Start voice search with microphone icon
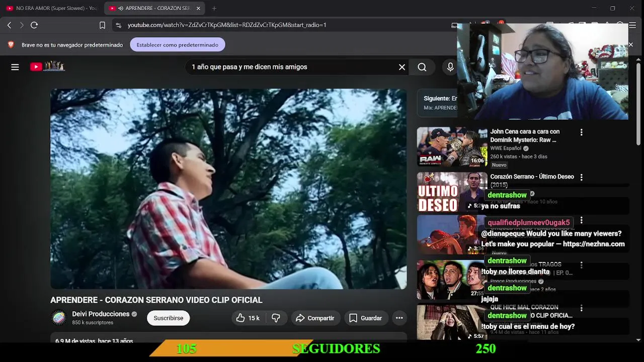The height and width of the screenshot is (362, 644). (x=450, y=67)
